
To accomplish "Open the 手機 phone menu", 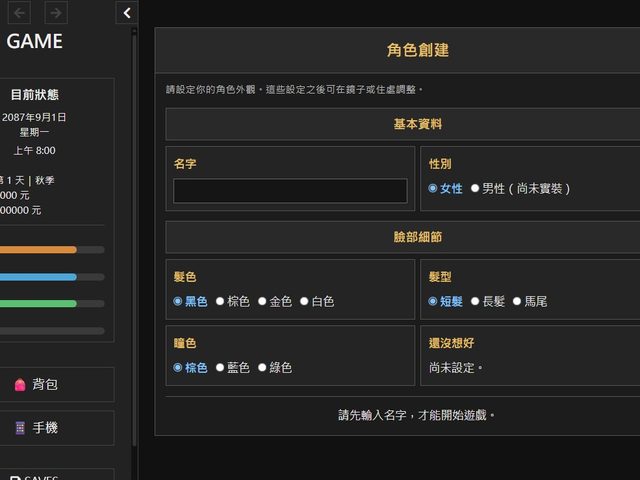I will coord(56,428).
